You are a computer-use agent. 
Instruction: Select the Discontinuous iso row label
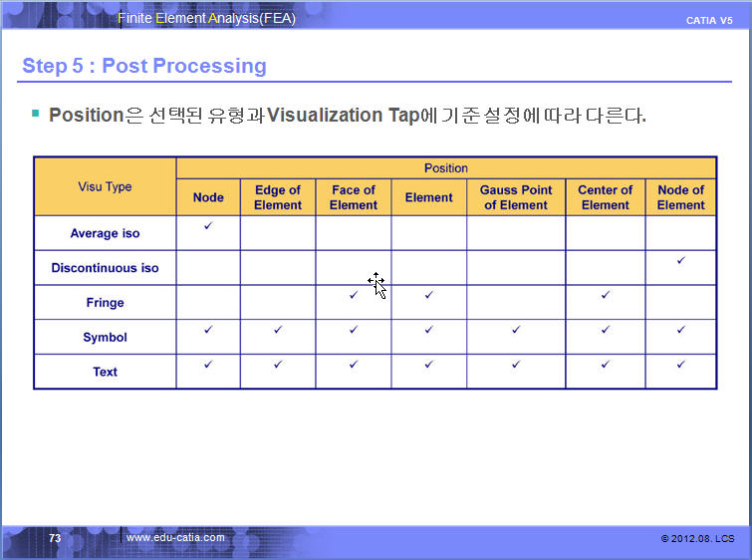click(x=105, y=268)
